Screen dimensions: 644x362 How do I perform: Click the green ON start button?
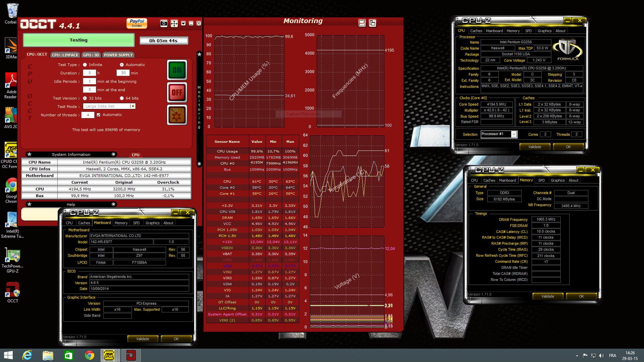click(177, 70)
